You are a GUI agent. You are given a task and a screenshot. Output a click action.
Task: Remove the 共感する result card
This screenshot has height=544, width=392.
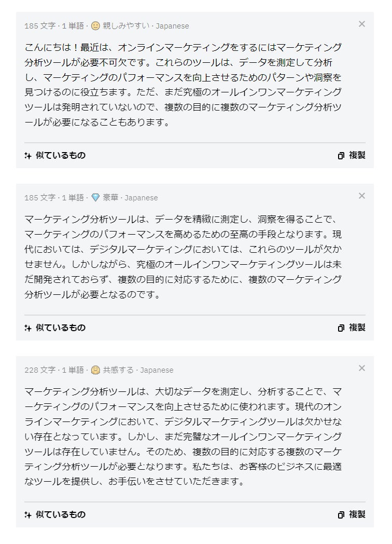(362, 368)
